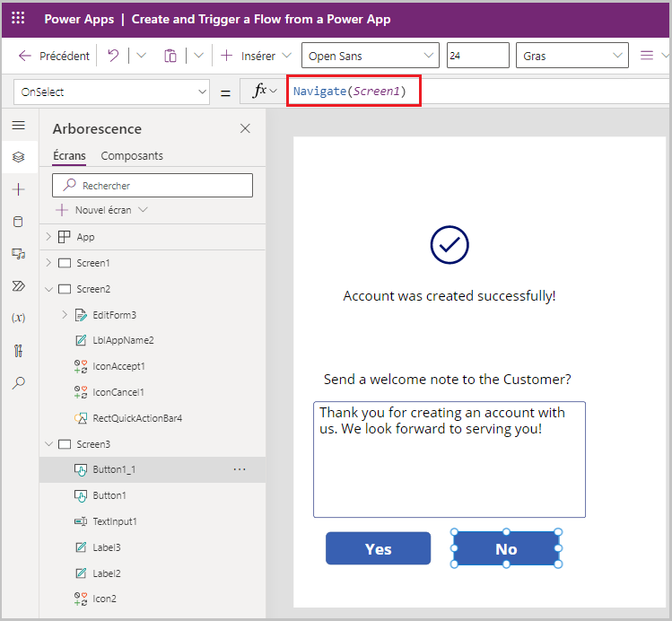Click the Search magnifier in left rail
The height and width of the screenshot is (621, 672).
19,382
